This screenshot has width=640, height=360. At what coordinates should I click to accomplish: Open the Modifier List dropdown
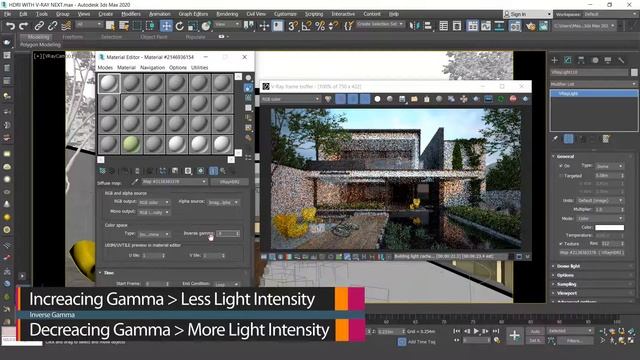coord(593,84)
